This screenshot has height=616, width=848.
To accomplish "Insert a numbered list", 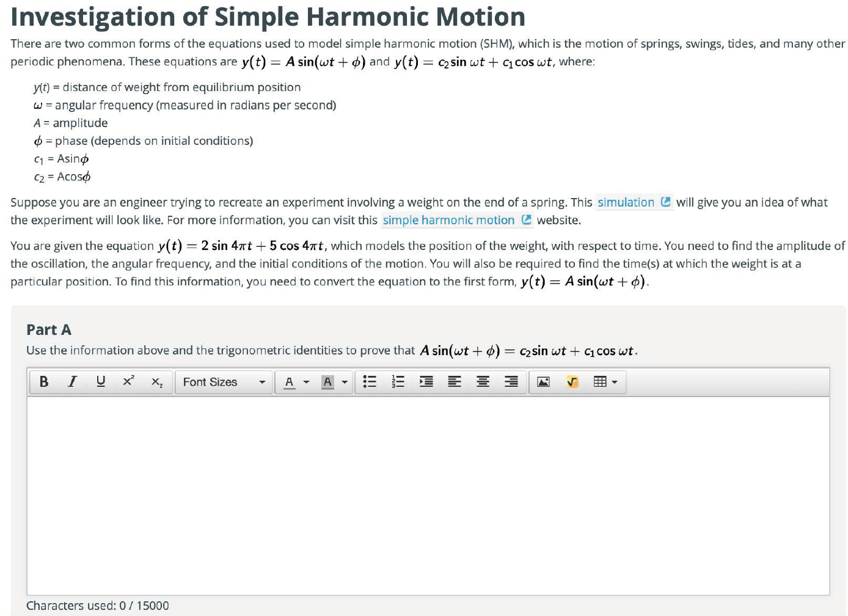I will [x=398, y=382].
